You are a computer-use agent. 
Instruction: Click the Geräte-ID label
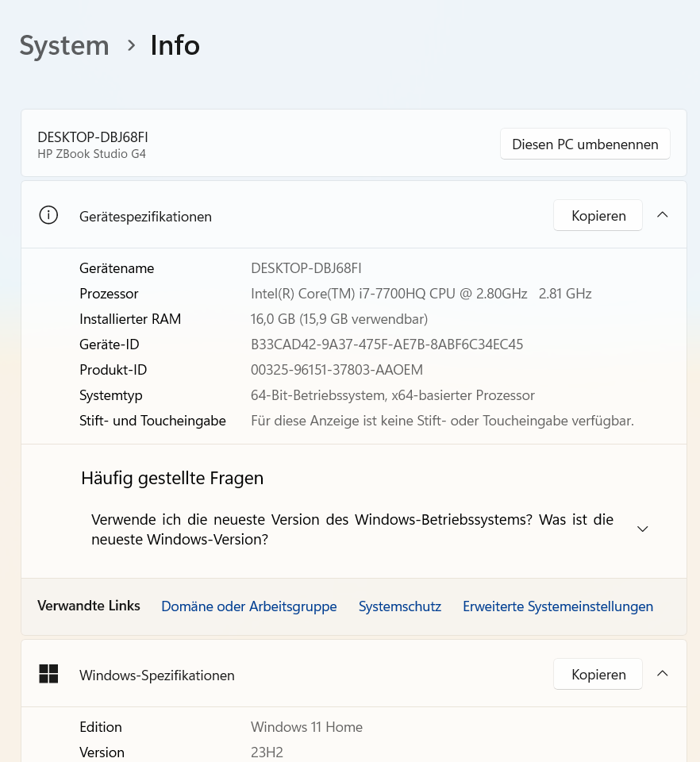coord(110,344)
